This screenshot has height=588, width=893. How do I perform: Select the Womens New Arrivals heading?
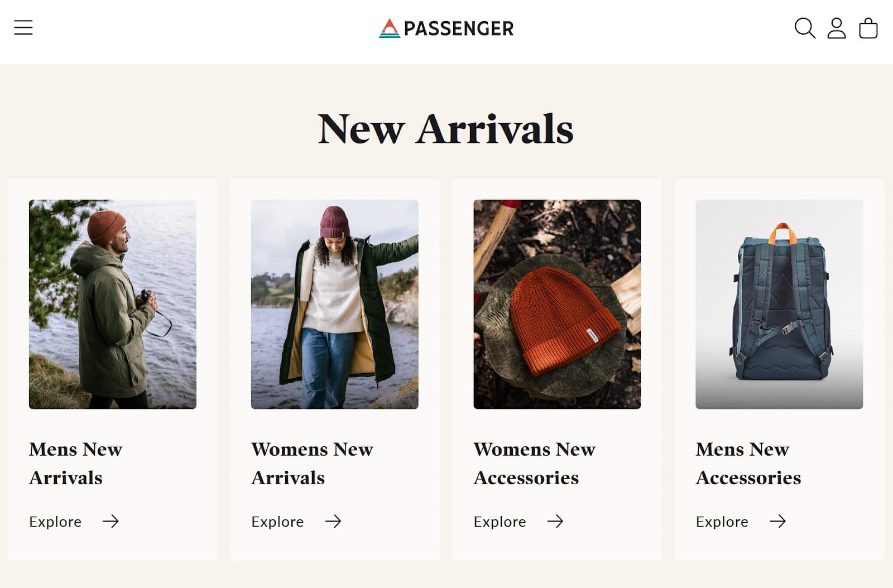click(x=312, y=463)
